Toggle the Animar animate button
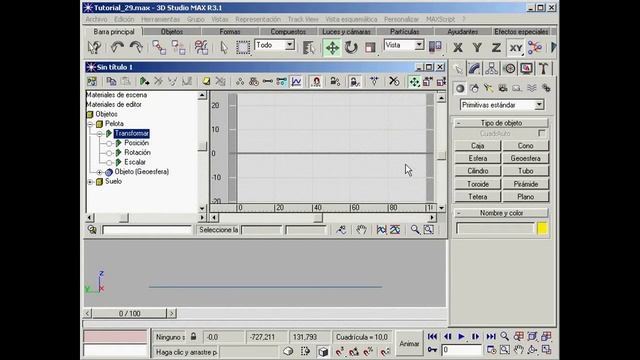This screenshot has height=360, width=640. [409, 344]
